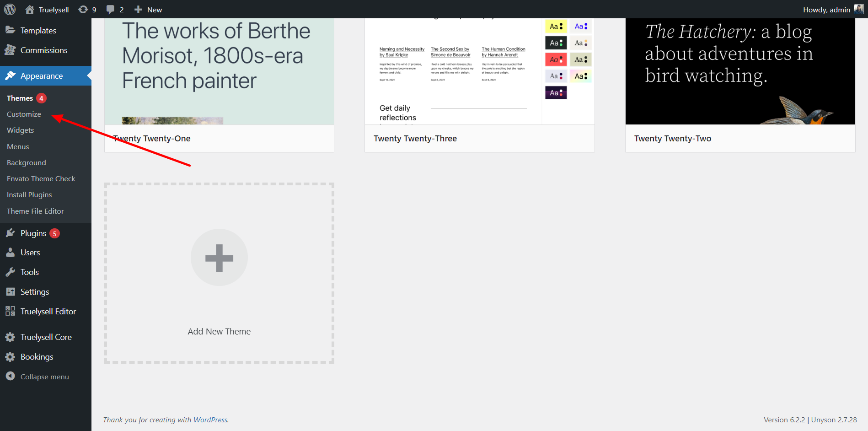Open Customize under Appearance
The width and height of the screenshot is (868, 431).
24,114
